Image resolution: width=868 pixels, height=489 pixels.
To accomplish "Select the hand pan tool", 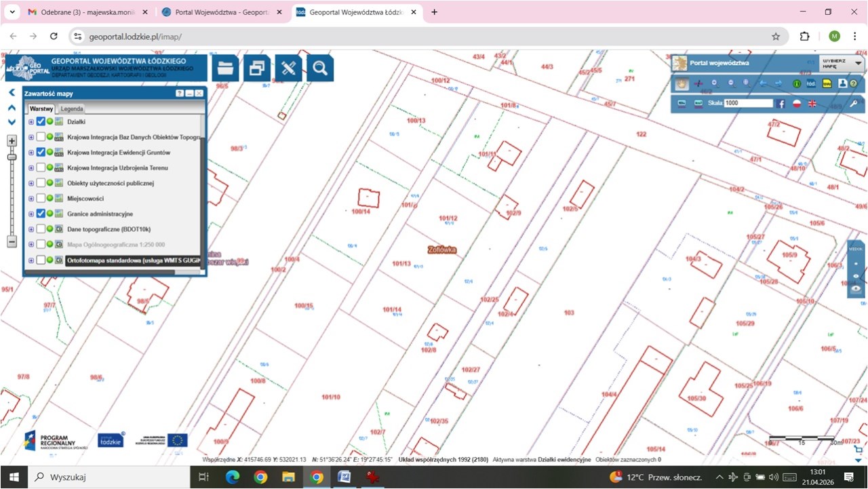I will [x=682, y=83].
